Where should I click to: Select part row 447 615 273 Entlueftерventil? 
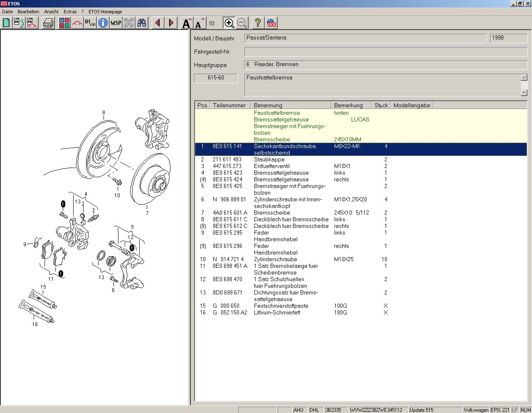pos(361,166)
